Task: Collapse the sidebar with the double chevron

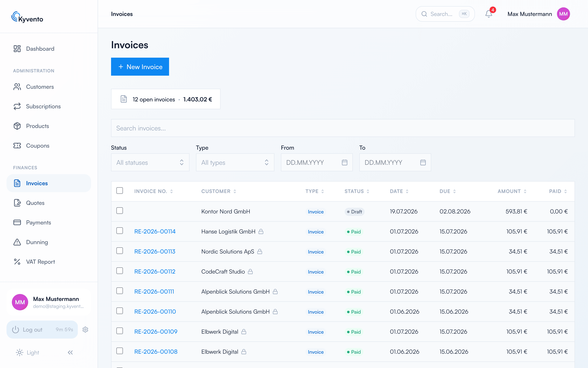Action: [x=70, y=352]
